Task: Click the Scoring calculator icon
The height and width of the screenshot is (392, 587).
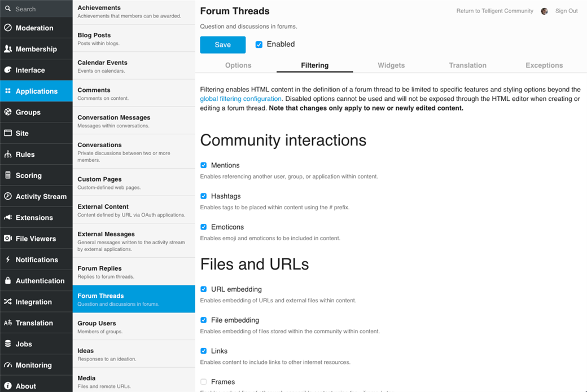Action: [8, 175]
